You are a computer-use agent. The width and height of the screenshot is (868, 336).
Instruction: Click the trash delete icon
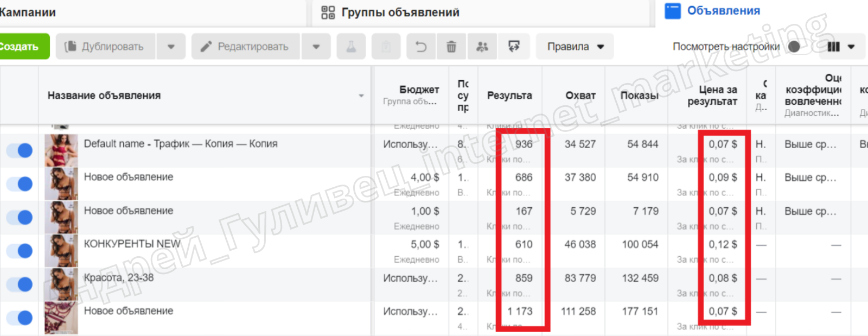[x=451, y=47]
